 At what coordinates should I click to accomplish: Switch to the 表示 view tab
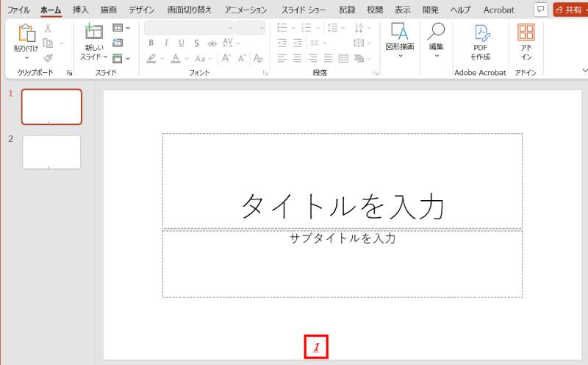(403, 10)
